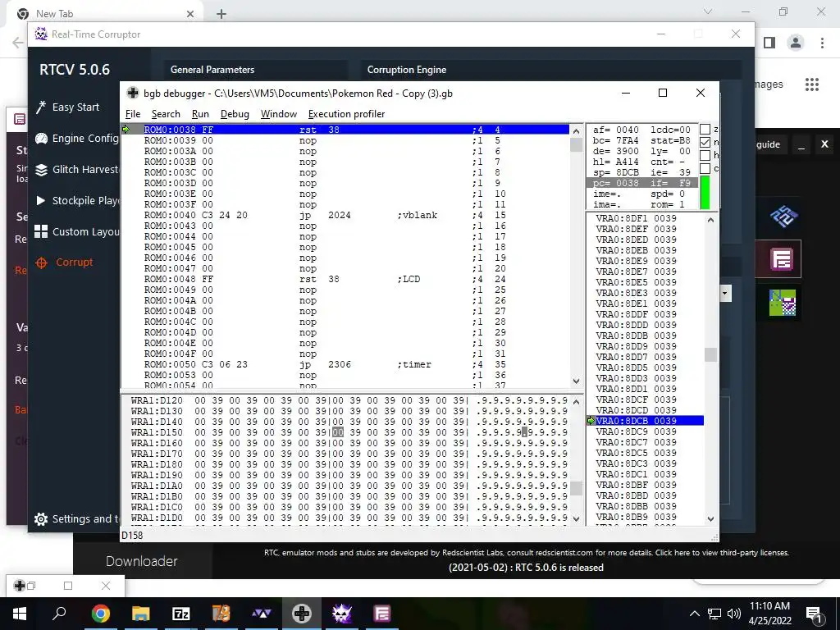Open Custom Layout grid icon
Screen dimensions: 840x630
[41, 231]
